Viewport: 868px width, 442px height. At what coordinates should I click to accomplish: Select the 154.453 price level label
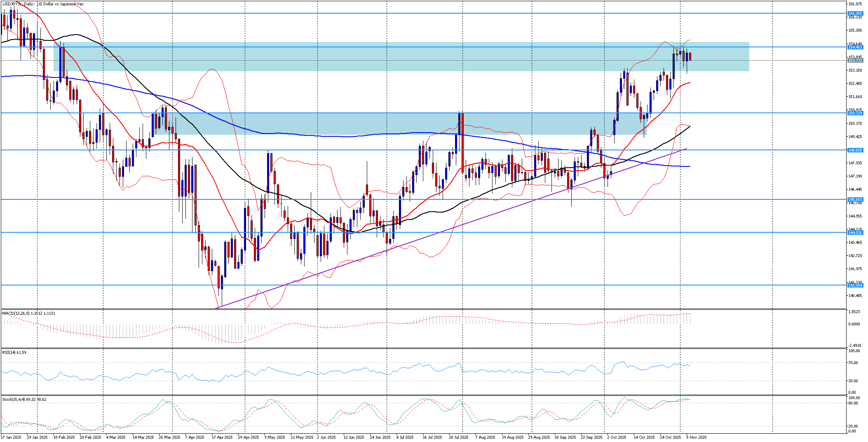855,47
